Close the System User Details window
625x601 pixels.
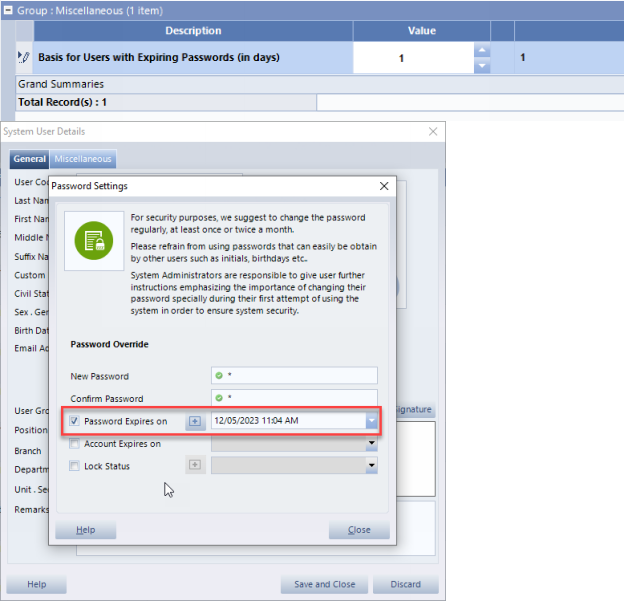pyautogui.click(x=433, y=131)
